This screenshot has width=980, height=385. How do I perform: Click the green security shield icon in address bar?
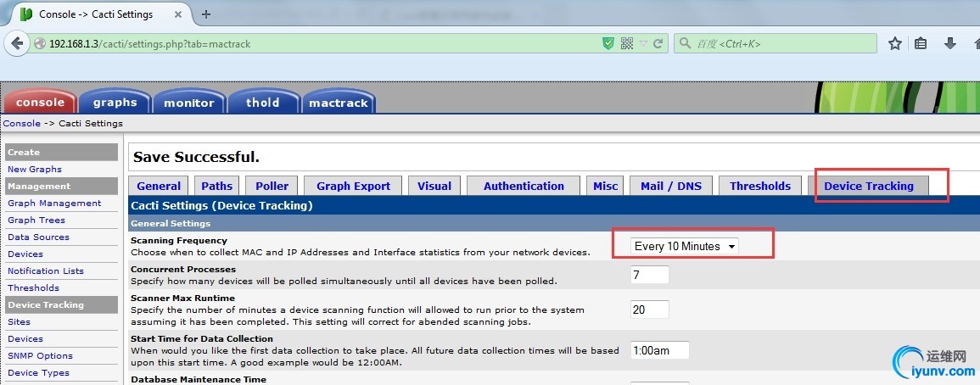pos(608,43)
